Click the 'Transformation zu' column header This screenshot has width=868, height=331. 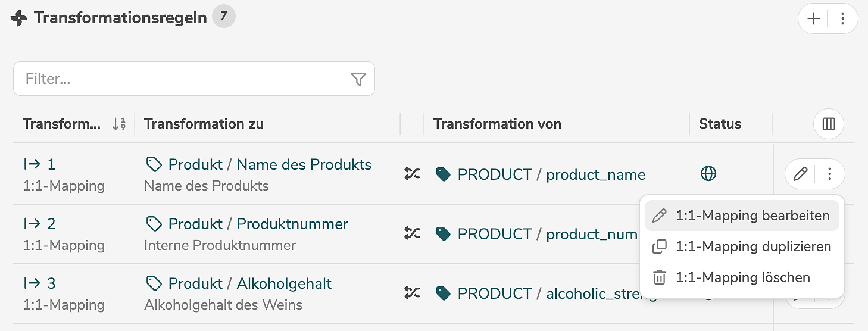pyautogui.click(x=204, y=124)
